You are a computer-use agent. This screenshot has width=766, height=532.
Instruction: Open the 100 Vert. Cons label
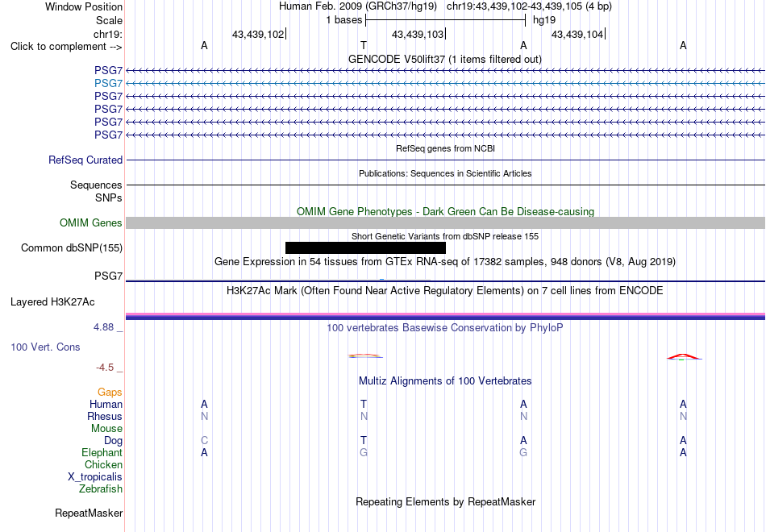(45, 347)
